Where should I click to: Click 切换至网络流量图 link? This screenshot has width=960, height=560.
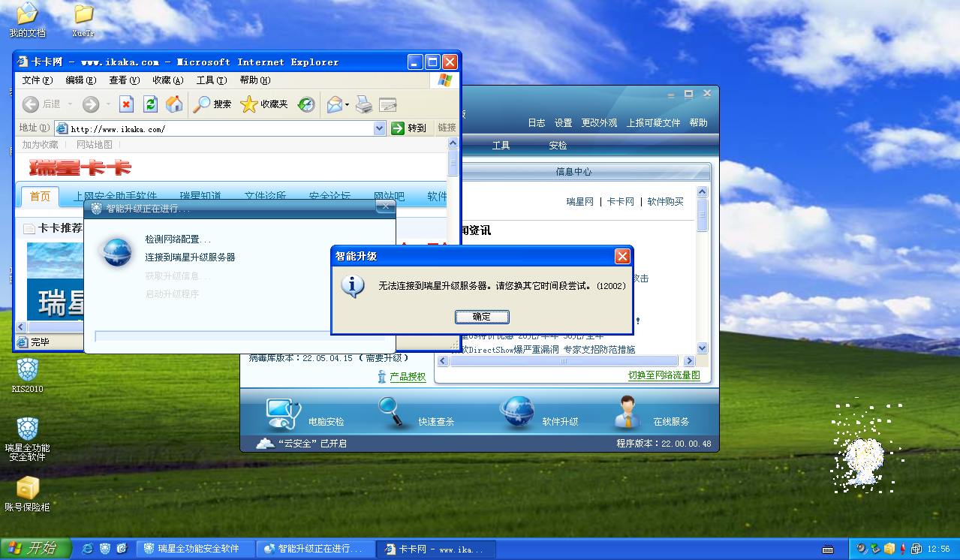tap(664, 375)
